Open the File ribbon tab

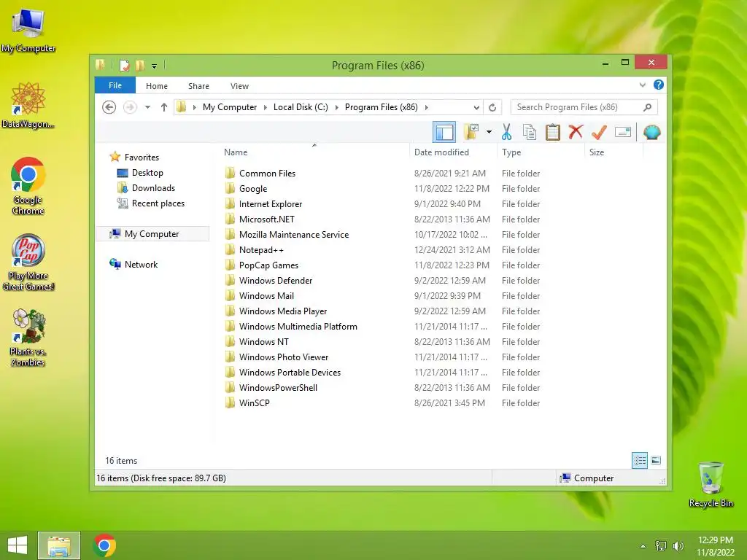point(115,85)
